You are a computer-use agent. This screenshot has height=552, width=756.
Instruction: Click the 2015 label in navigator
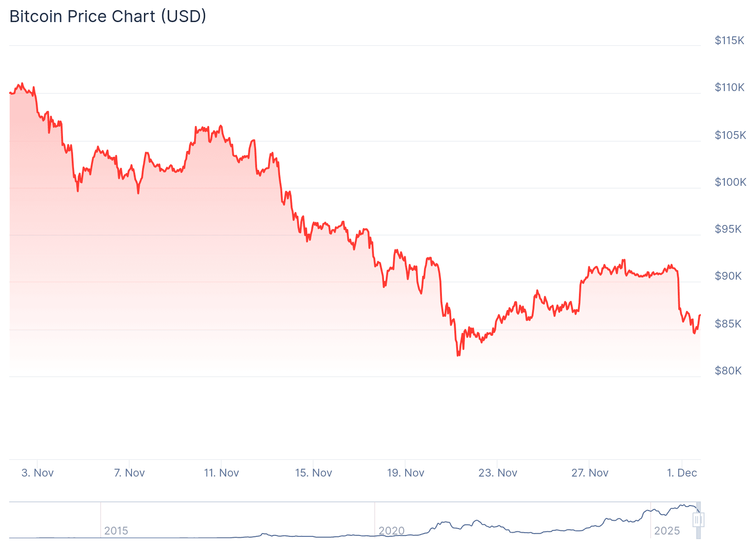pyautogui.click(x=116, y=531)
